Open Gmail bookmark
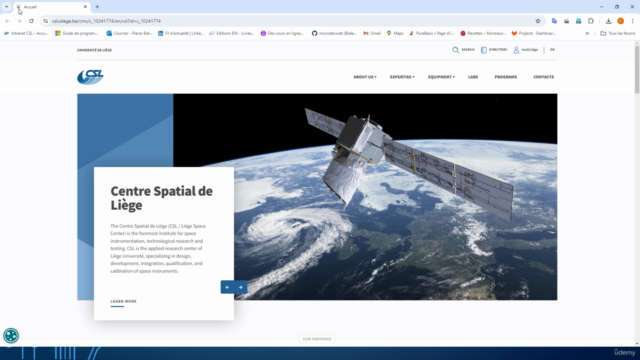 (372, 33)
